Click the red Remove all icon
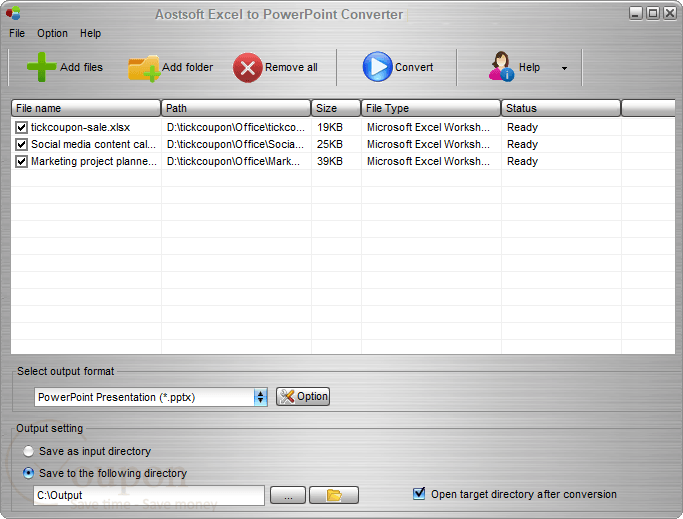683x519 pixels. click(247, 68)
